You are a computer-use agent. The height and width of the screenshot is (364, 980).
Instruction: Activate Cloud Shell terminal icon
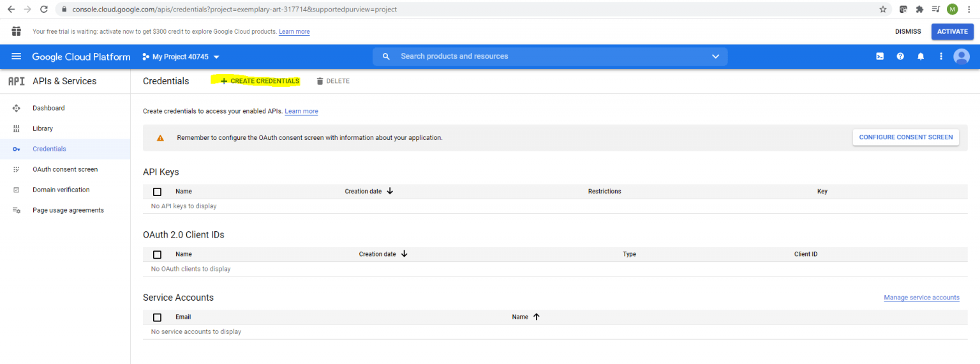pyautogui.click(x=880, y=56)
